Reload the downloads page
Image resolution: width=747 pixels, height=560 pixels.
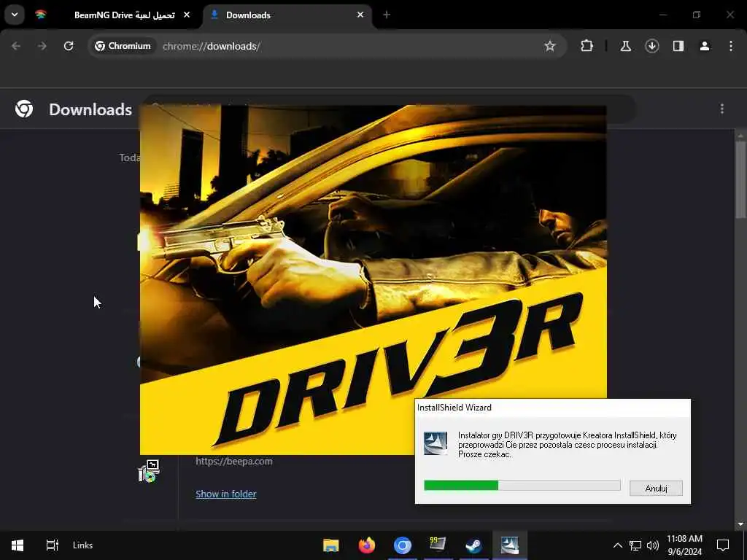(x=69, y=46)
